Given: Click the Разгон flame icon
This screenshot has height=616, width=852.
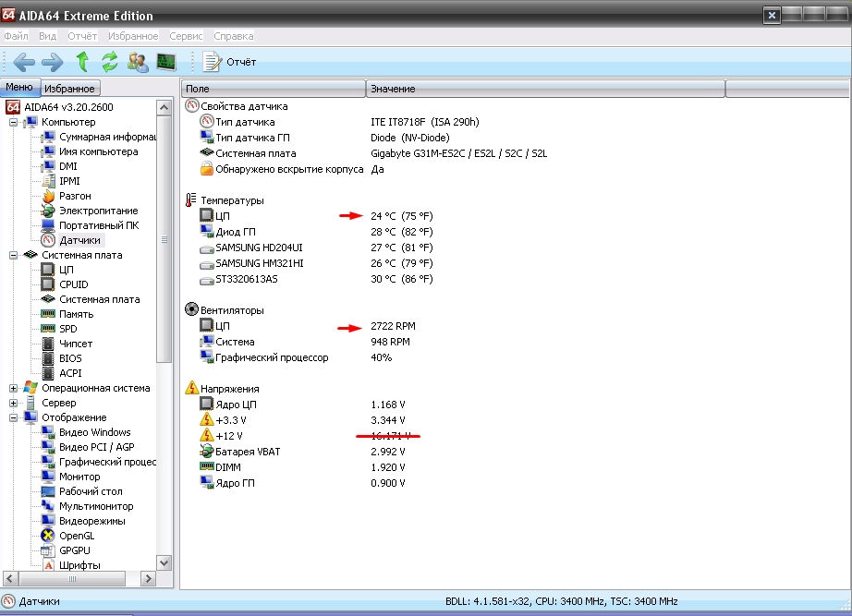Looking at the screenshot, I should 48,196.
